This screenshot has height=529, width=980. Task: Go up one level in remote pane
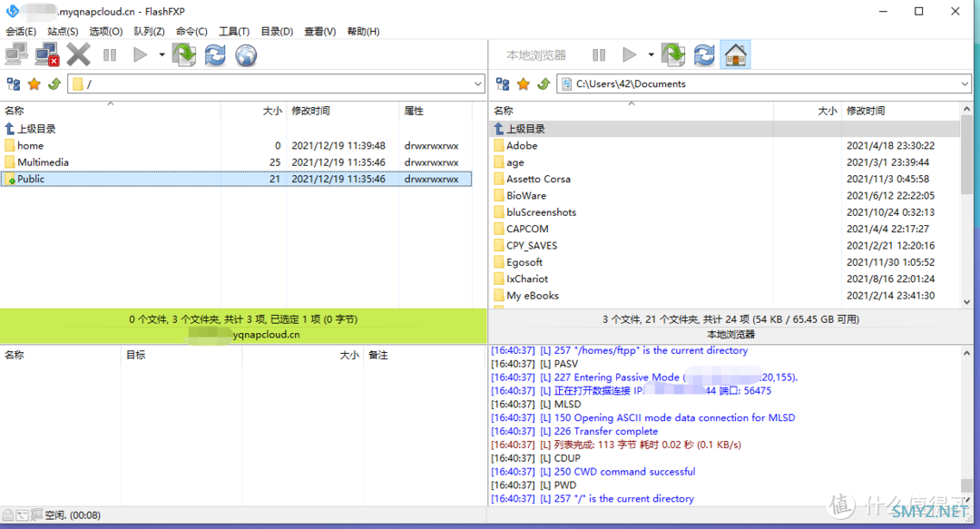pyautogui.click(x=55, y=83)
